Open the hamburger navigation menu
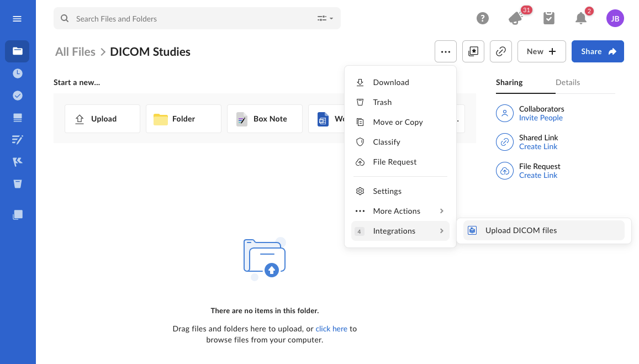639x364 pixels. (17, 19)
